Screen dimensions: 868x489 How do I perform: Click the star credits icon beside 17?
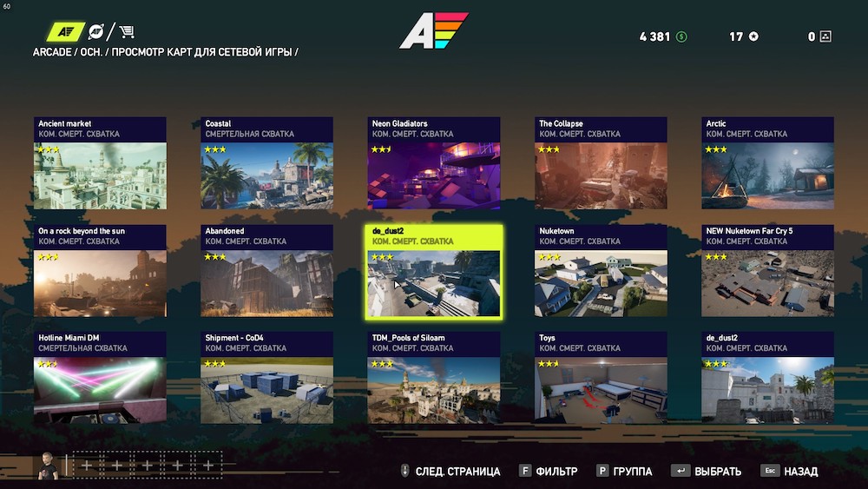click(753, 36)
